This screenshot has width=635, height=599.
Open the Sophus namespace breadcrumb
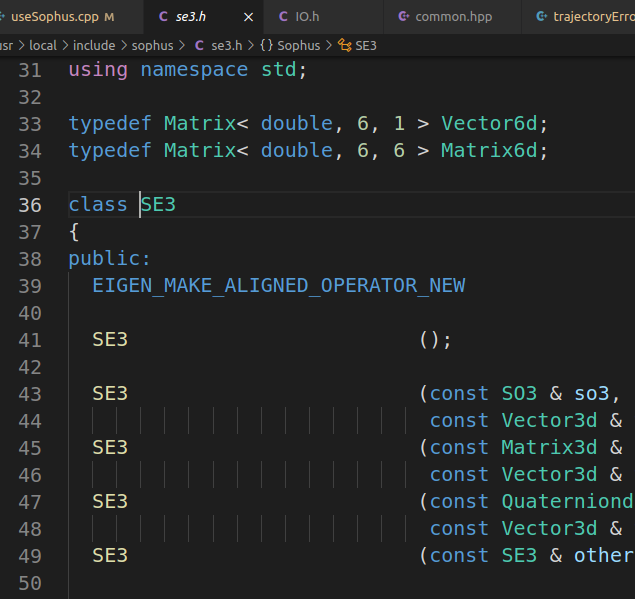(298, 45)
